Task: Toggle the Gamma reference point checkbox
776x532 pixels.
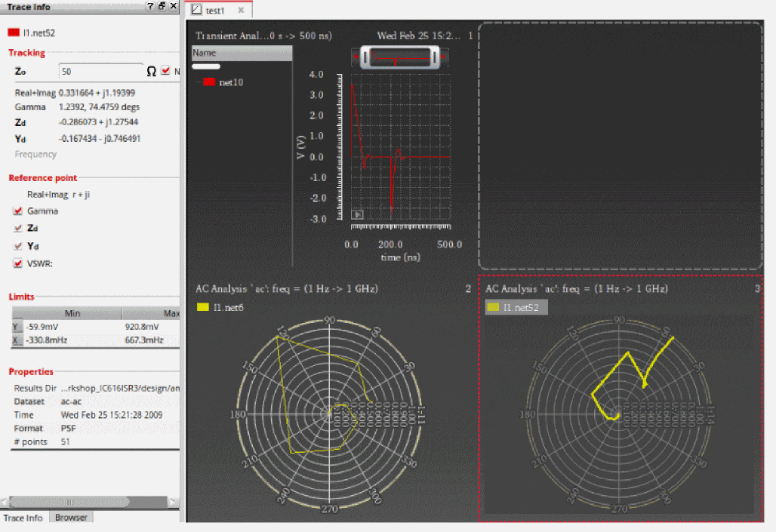Action: coord(18,211)
